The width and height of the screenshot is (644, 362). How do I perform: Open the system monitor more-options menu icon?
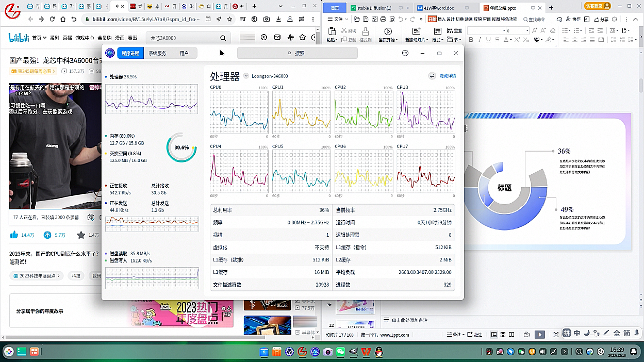pyautogui.click(x=405, y=53)
